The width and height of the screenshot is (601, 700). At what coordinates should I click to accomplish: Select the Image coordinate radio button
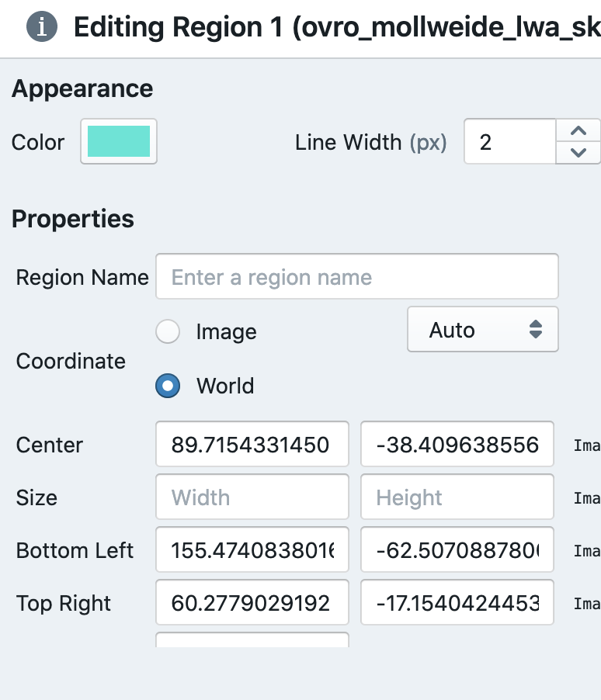tap(168, 331)
